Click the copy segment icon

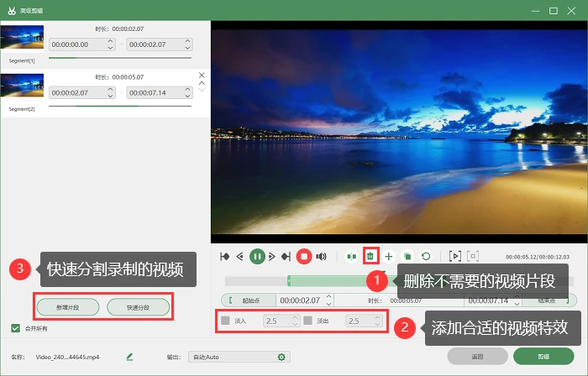(407, 257)
